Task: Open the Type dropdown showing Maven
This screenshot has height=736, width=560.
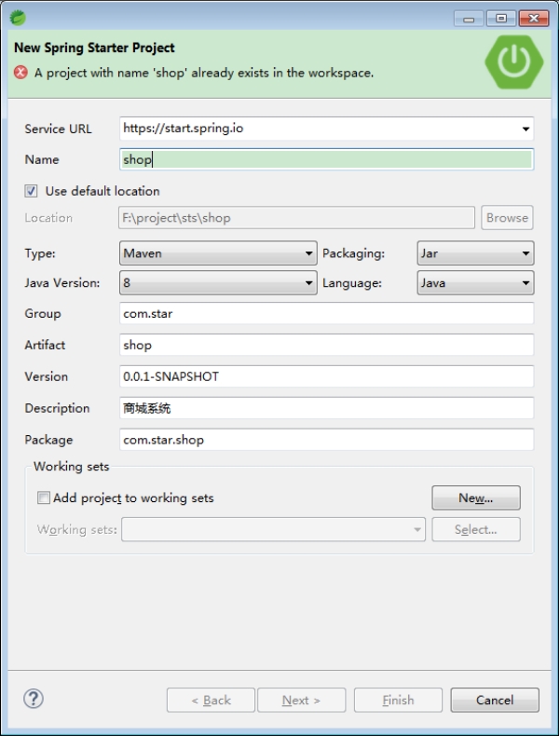Action: [218, 253]
